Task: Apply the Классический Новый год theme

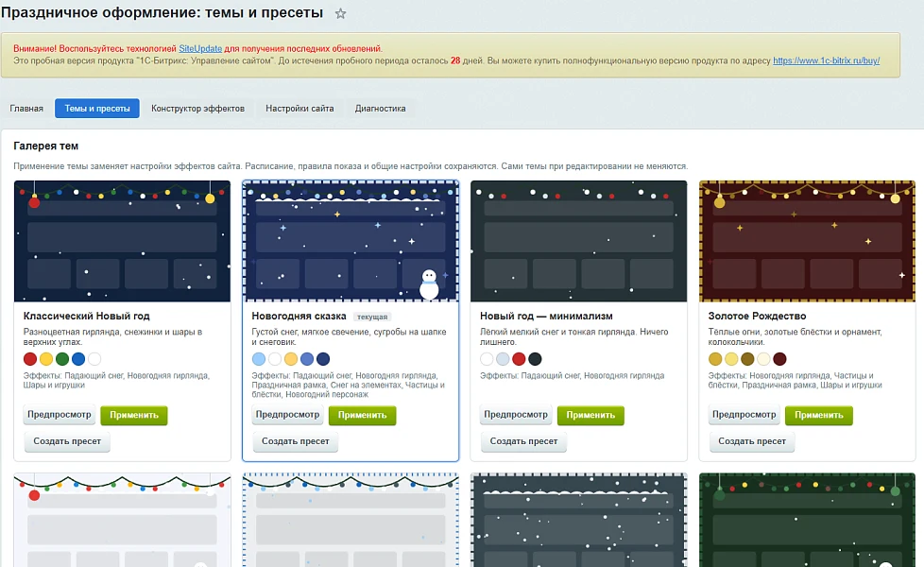Action: pyautogui.click(x=134, y=415)
